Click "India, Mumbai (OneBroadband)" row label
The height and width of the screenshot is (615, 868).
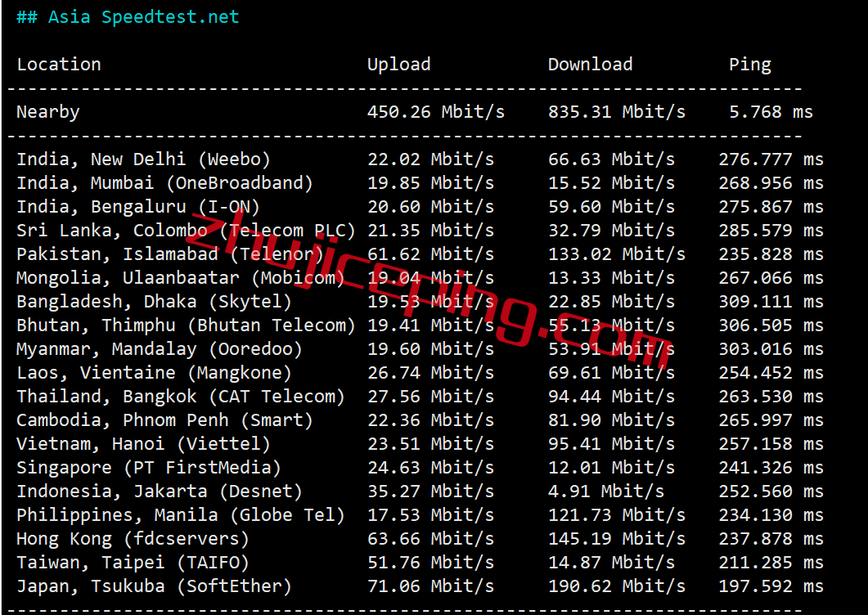pyautogui.click(x=164, y=183)
